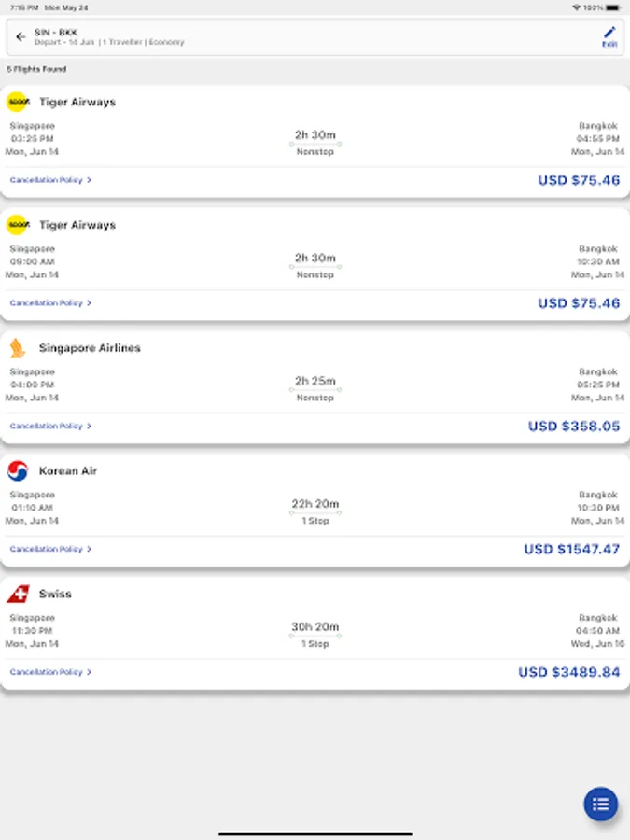Choose the USD $3489.84 Swiss fare

569,672
